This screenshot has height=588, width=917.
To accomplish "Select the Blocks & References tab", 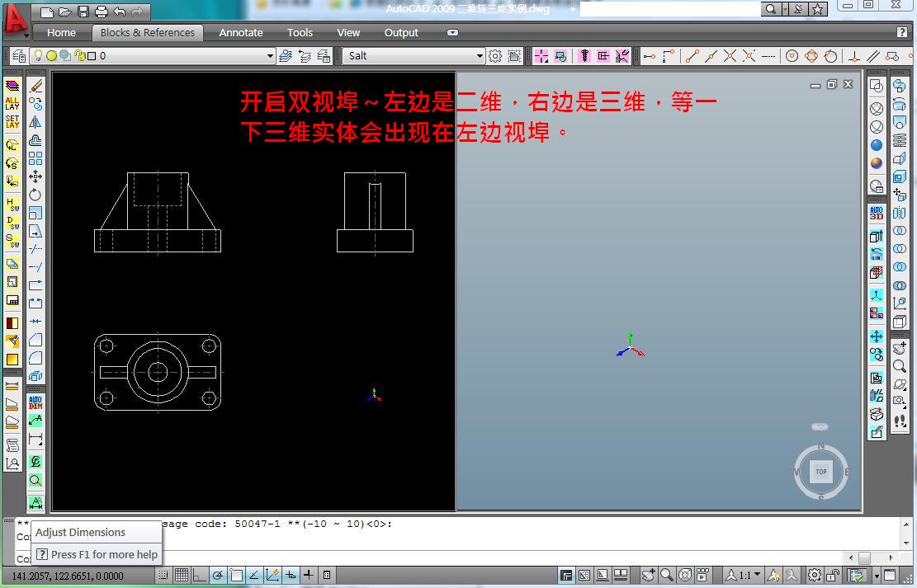I will (148, 33).
